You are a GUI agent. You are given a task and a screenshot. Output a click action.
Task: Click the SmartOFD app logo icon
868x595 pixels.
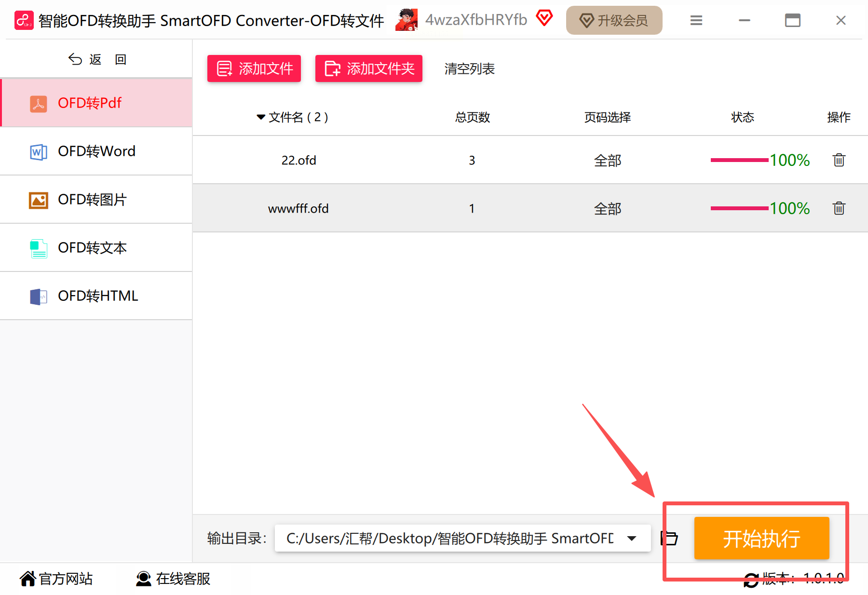tap(24, 20)
